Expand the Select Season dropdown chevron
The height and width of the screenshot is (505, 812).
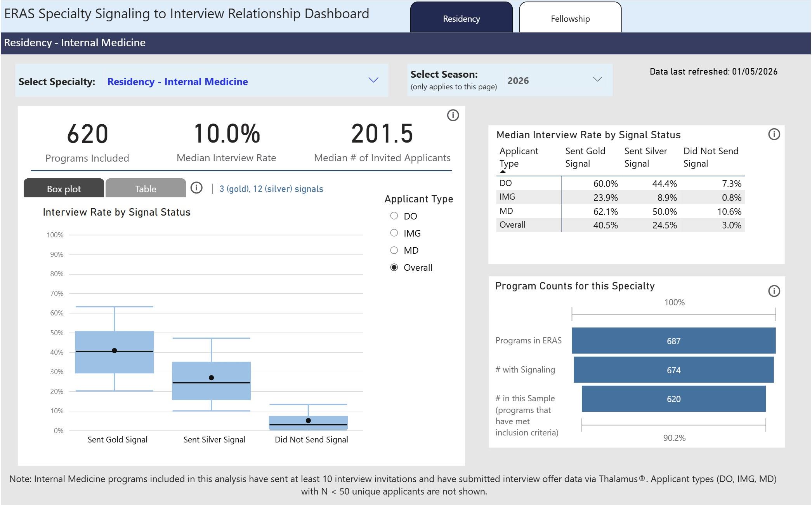597,79
